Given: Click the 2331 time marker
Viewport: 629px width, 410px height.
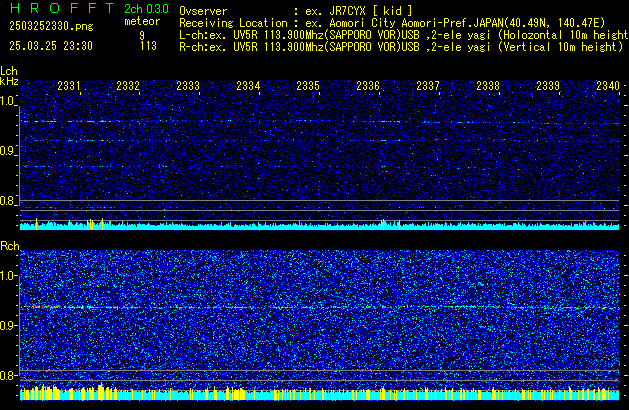Looking at the screenshot, I should point(69,86).
